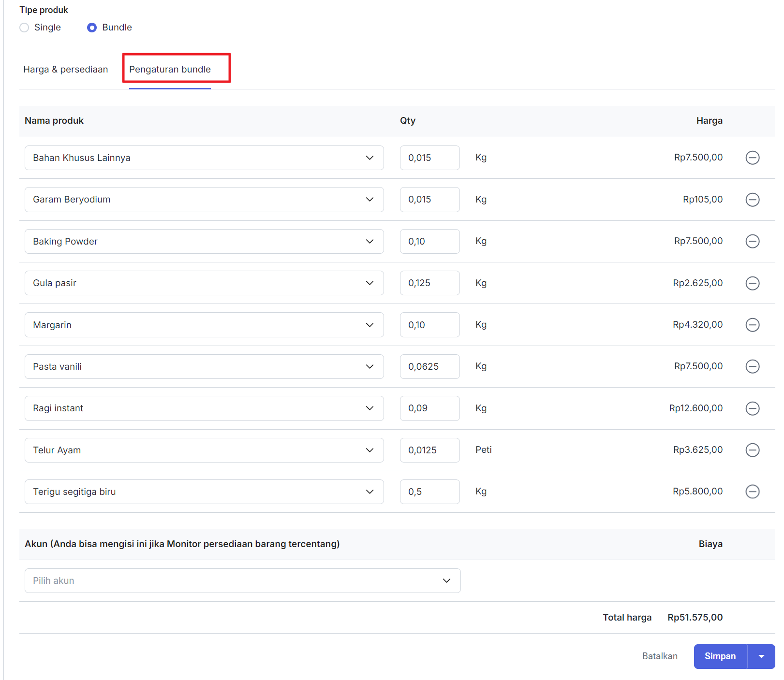The width and height of the screenshot is (784, 680).
Task: Remove the Terigu segitiga biru row
Action: click(753, 492)
